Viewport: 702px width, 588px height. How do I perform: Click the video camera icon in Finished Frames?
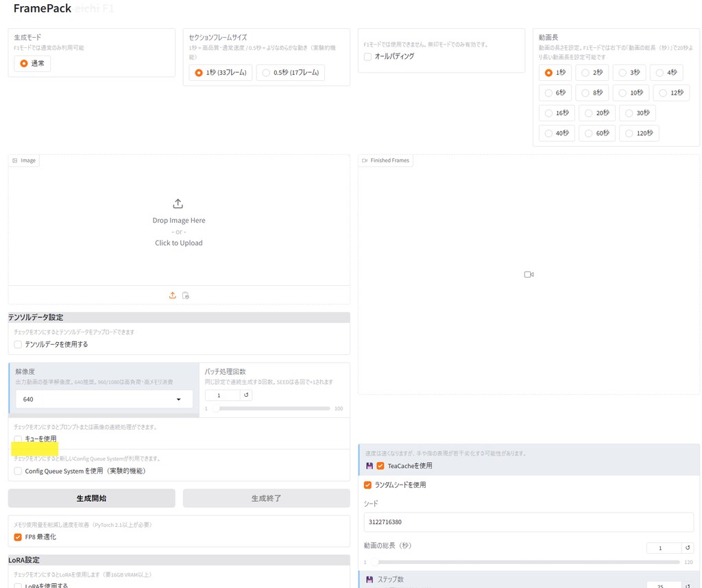coord(529,274)
